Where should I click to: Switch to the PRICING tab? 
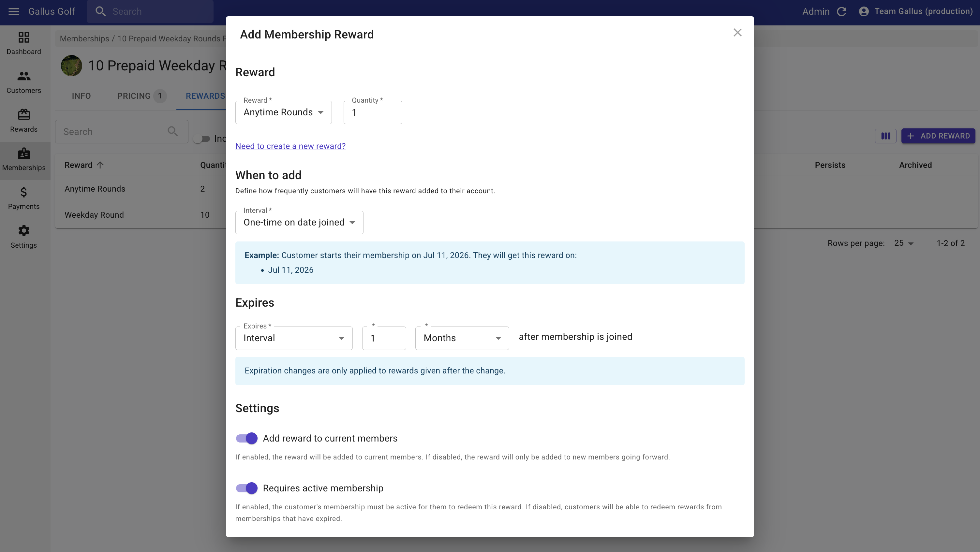(x=134, y=96)
